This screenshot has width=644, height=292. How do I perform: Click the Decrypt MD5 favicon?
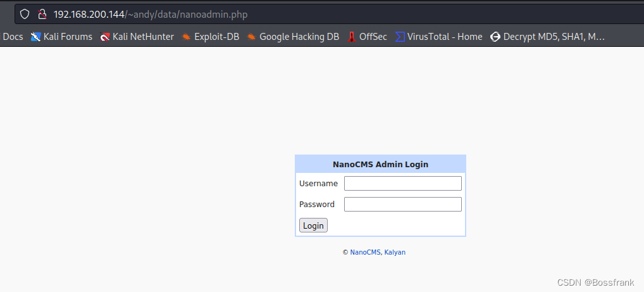pos(495,37)
